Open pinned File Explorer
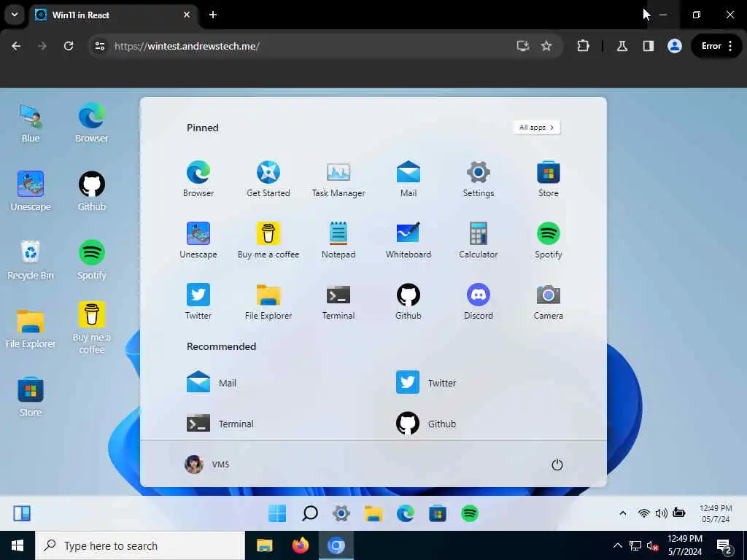747x560 pixels. coord(268,301)
